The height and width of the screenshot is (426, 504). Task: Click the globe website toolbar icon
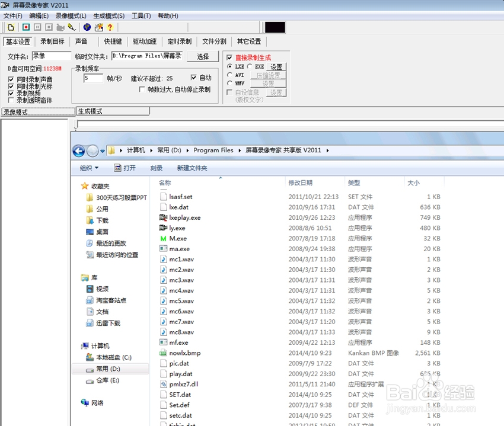pos(87,27)
